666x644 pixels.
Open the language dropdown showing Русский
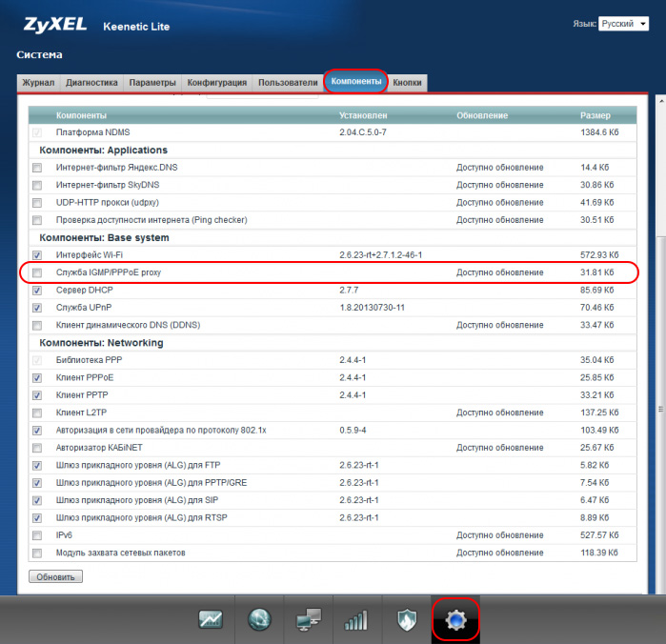(x=624, y=24)
